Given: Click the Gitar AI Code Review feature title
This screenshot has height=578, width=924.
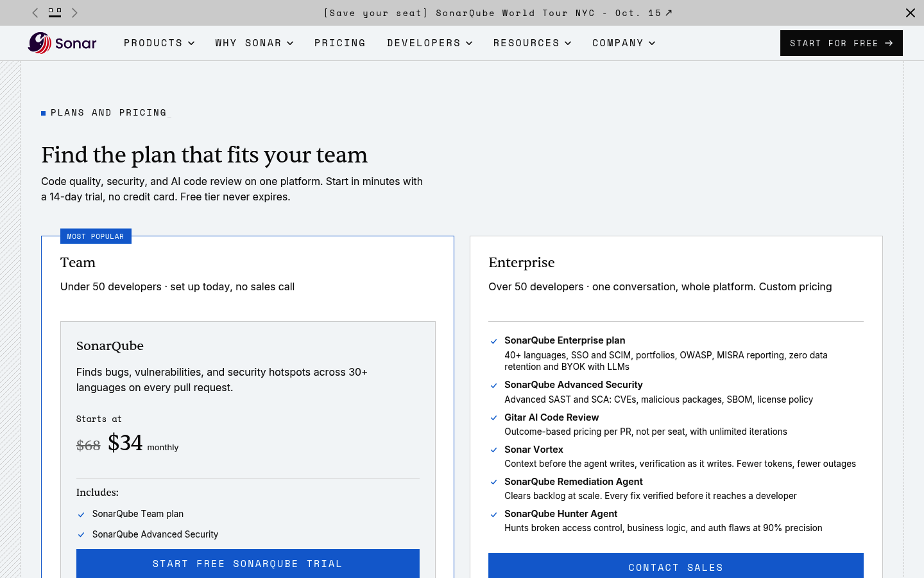Looking at the screenshot, I should pyautogui.click(x=552, y=417).
